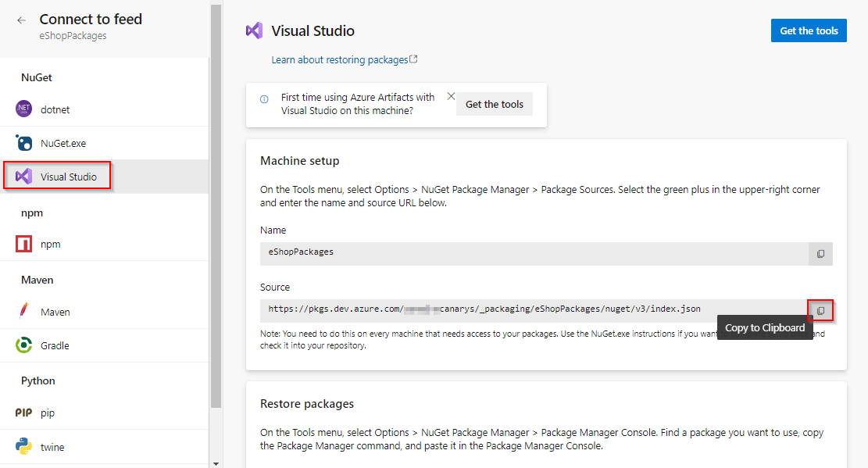Image resolution: width=868 pixels, height=468 pixels.
Task: Click the dotnet .NET Core icon
Action: tap(23, 109)
